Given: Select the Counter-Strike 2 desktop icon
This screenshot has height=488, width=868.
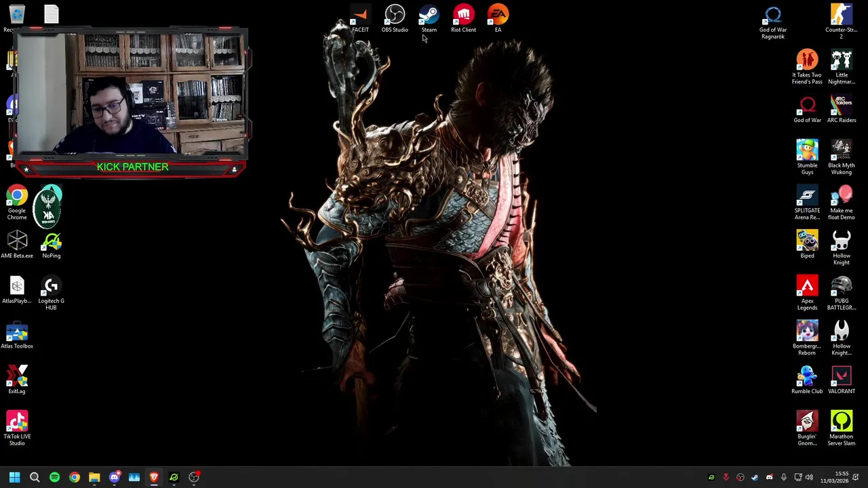Looking at the screenshot, I should [841, 22].
